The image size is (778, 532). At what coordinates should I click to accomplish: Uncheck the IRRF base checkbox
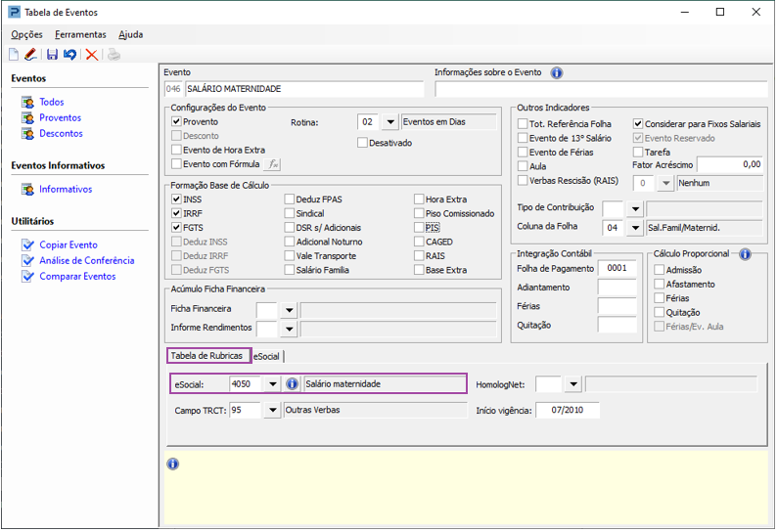coord(176,213)
